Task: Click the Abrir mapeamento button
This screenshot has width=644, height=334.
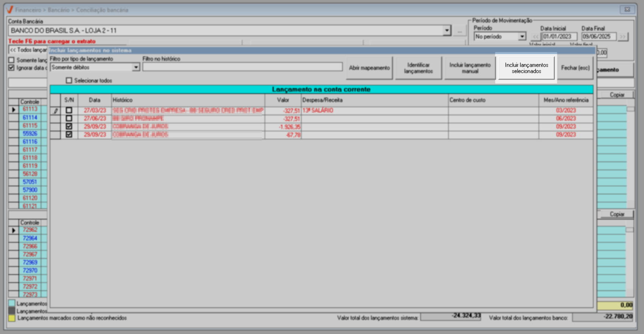Action: pyautogui.click(x=369, y=68)
